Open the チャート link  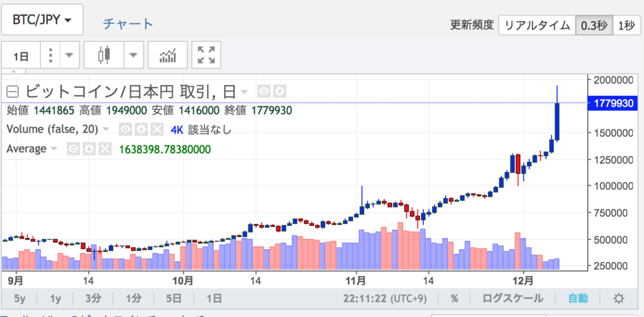pos(128,23)
